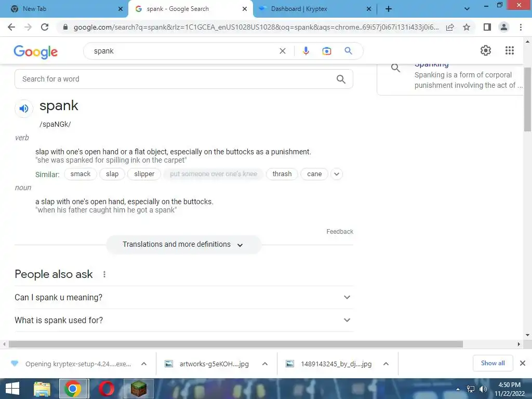Image resolution: width=532 pixels, height=399 pixels.
Task: Close the downloads bar
Action: click(523, 363)
